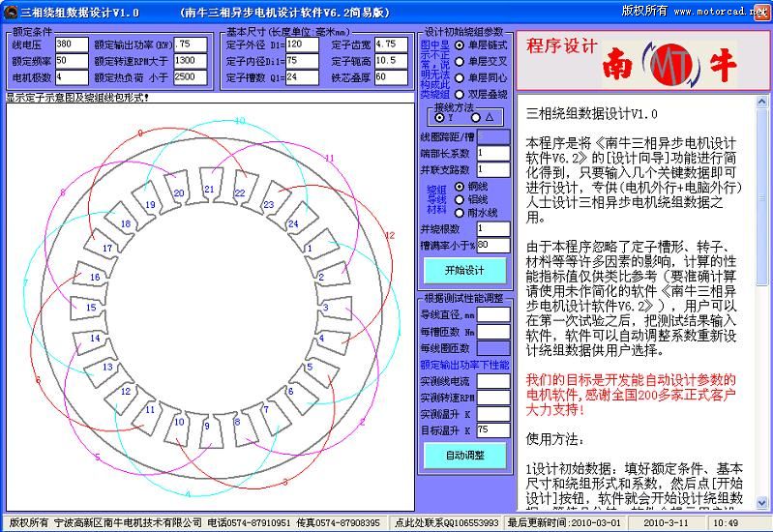
Task: Click stator slot number 9 in diagram
Action: point(207,426)
